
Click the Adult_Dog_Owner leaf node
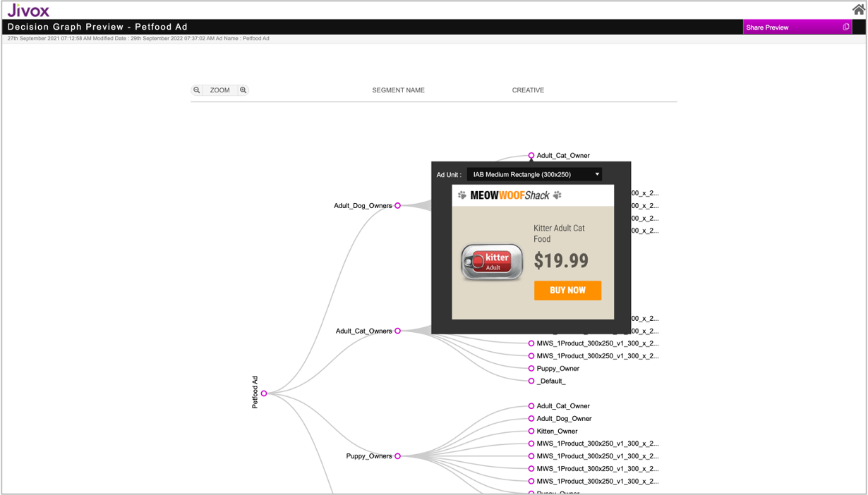pyautogui.click(x=531, y=419)
